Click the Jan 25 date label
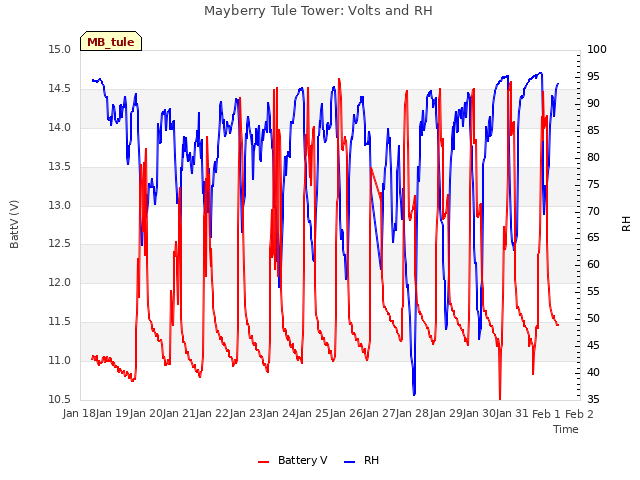The height and width of the screenshot is (480, 640). coord(312,413)
